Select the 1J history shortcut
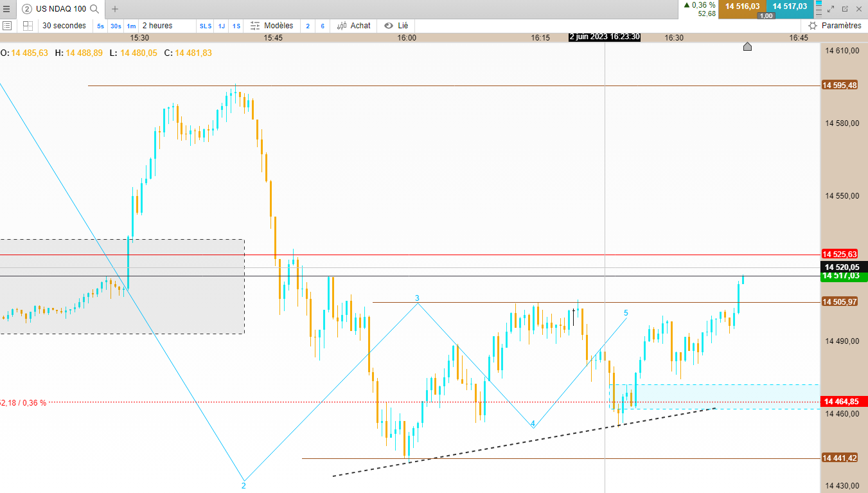Viewport: 868px width, 493px height. (222, 26)
